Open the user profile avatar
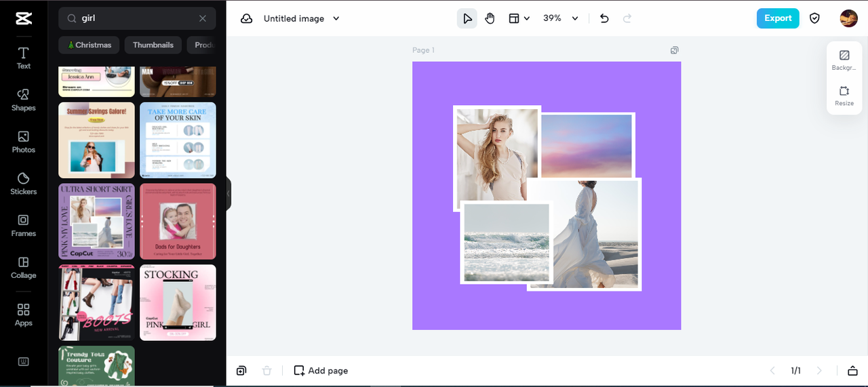Screen dimensions: 868x387 [848, 18]
